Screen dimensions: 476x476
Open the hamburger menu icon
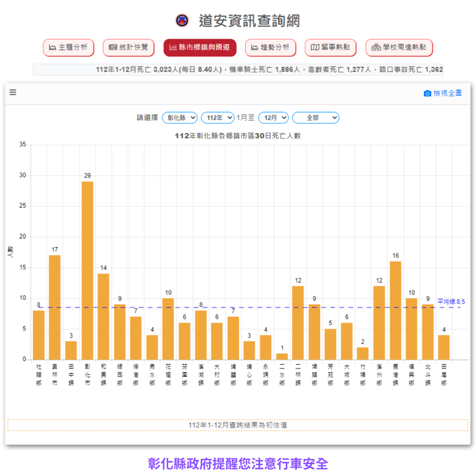click(x=13, y=92)
